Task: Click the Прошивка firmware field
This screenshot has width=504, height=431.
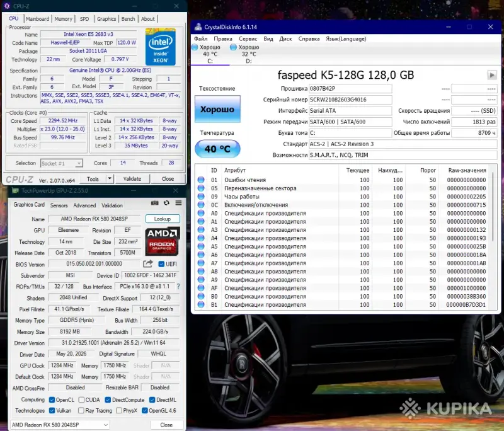Action: click(350, 88)
